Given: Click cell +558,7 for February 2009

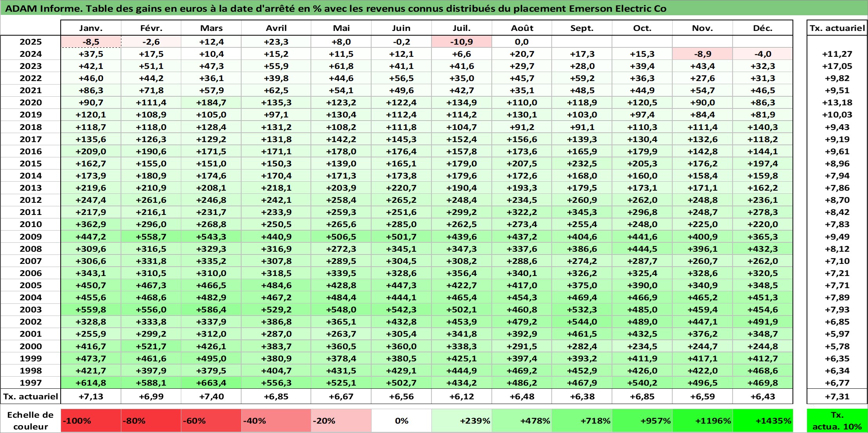Looking at the screenshot, I should coord(151,236).
